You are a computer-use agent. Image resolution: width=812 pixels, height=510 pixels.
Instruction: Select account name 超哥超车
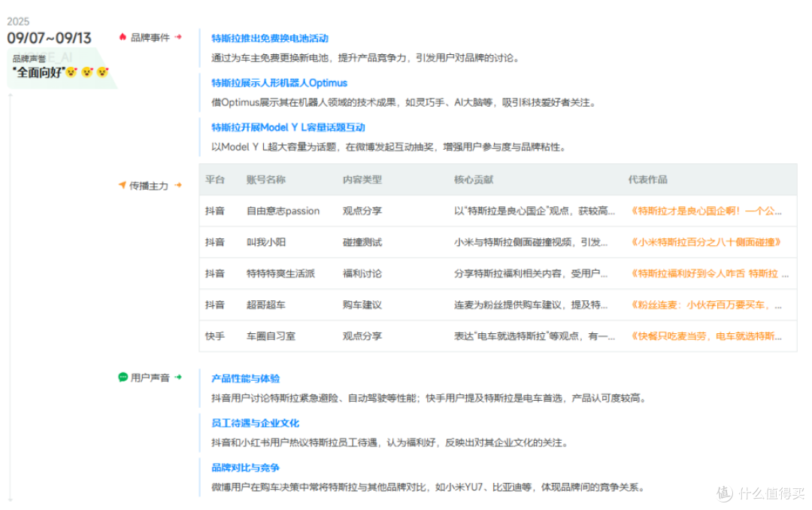(x=265, y=305)
